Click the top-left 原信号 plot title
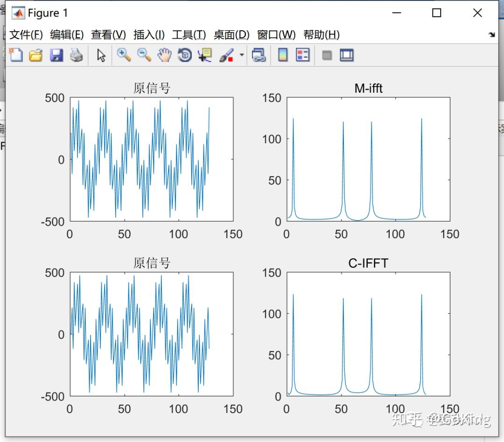504x442 pixels. (152, 88)
